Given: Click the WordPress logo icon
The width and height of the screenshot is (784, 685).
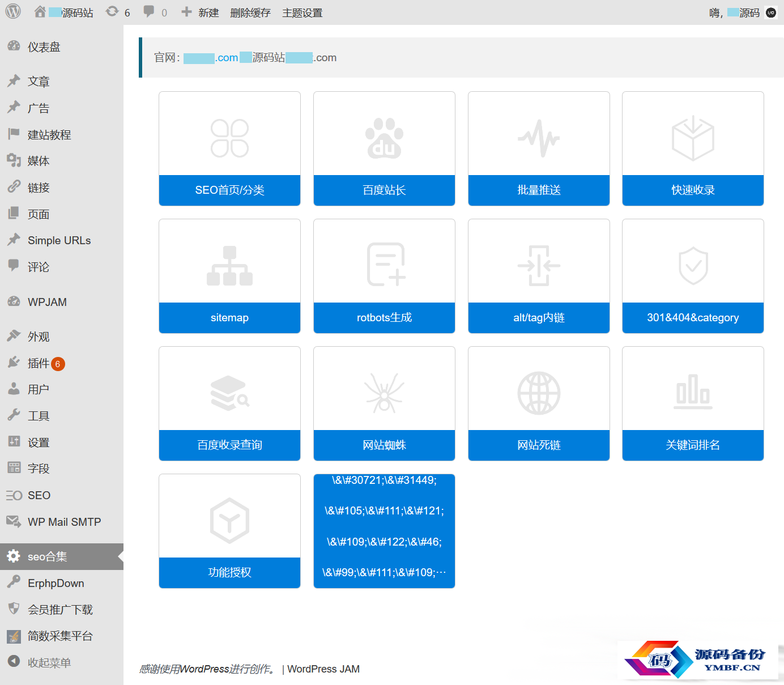Looking at the screenshot, I should [13, 12].
